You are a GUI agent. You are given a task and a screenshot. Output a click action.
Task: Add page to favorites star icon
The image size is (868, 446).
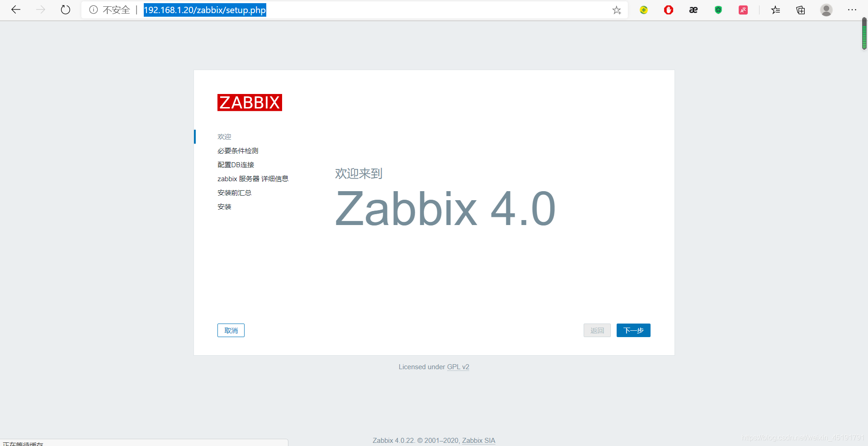pos(617,10)
